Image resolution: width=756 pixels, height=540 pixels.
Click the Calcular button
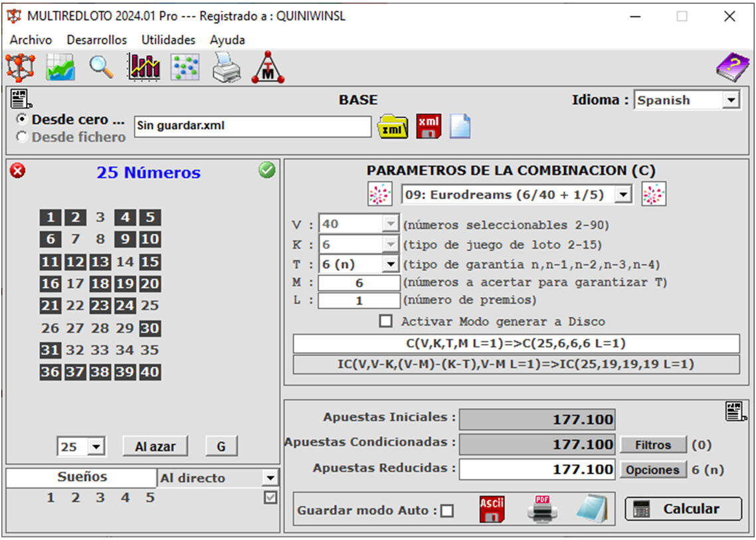[683, 509]
